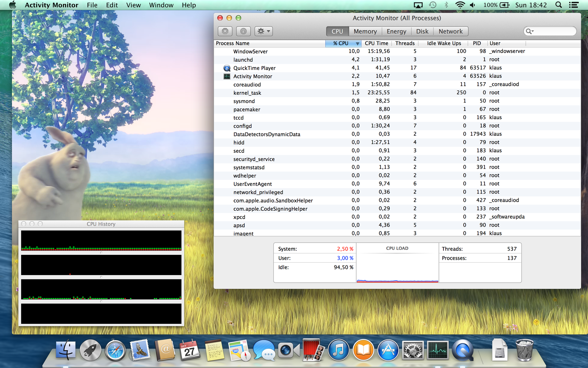Sort by Idle Wake Ups column
The height and width of the screenshot is (368, 588).
(x=444, y=43)
